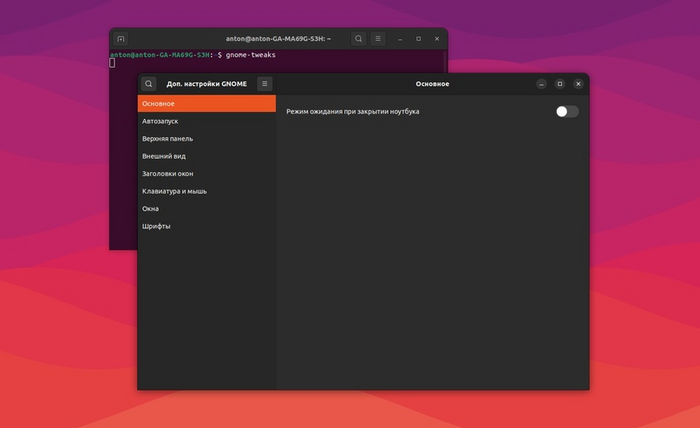Open 'Внешний вид' settings page
The height and width of the screenshot is (428, 700).
click(x=206, y=156)
